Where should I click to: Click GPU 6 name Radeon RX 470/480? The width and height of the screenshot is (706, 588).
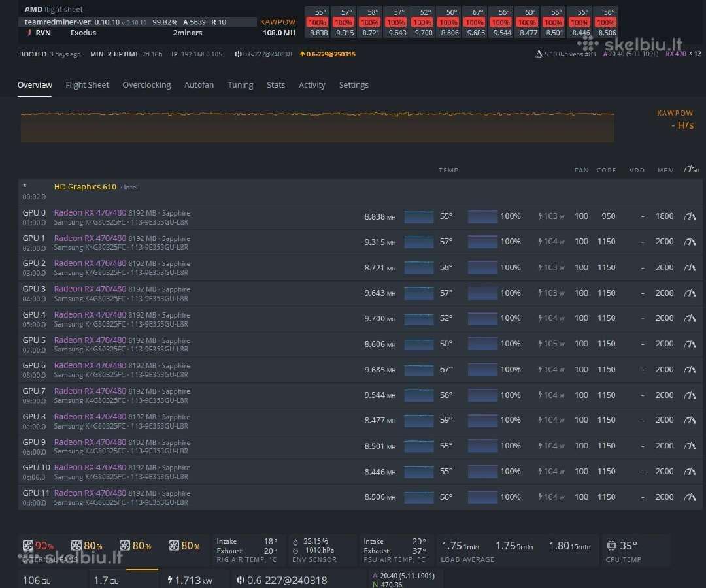90,366
